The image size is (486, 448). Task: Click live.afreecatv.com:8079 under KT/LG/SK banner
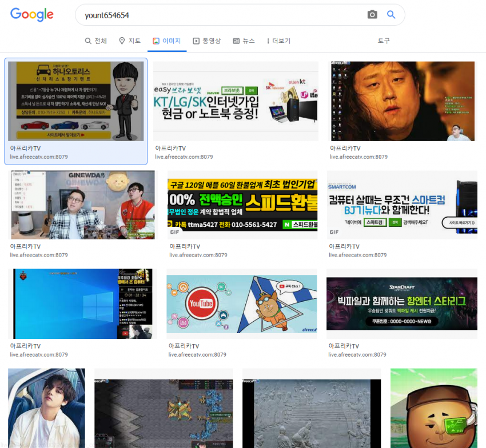click(184, 157)
